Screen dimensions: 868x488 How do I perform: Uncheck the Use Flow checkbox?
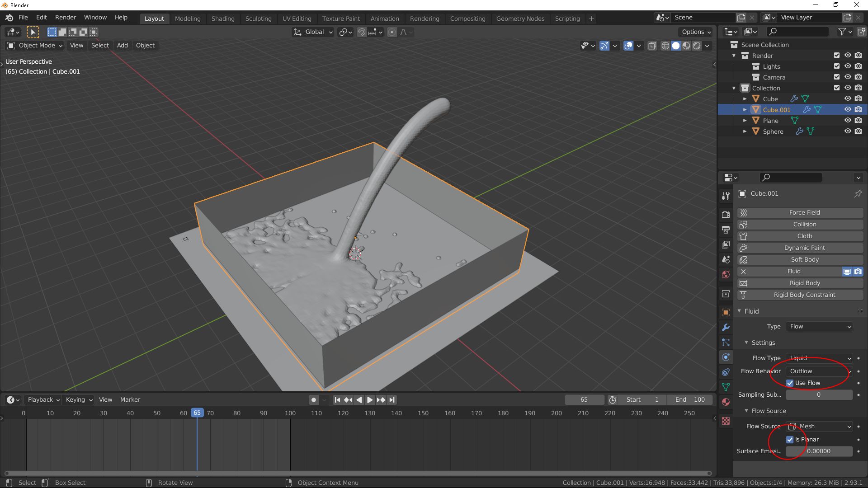[x=790, y=383]
